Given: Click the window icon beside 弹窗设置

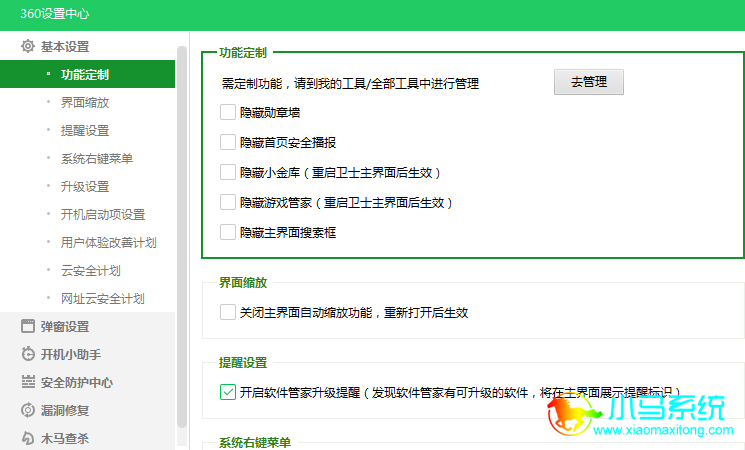Looking at the screenshot, I should click(28, 326).
